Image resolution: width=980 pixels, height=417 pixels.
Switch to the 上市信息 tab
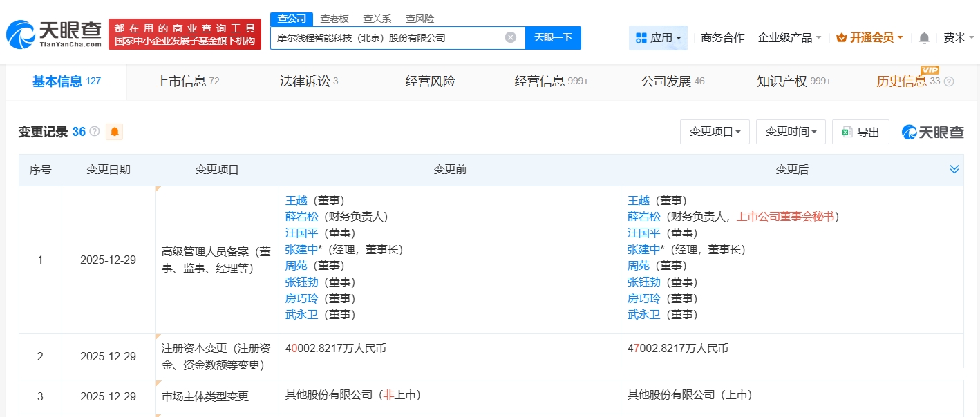[182, 81]
